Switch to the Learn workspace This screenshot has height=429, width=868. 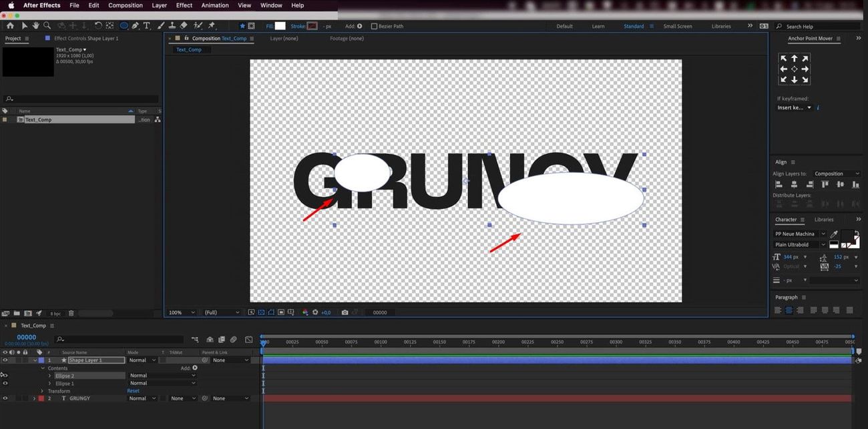tap(598, 27)
